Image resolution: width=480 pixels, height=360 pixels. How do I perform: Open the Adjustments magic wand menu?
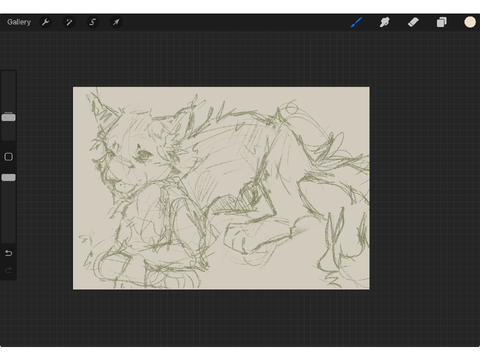tap(69, 22)
